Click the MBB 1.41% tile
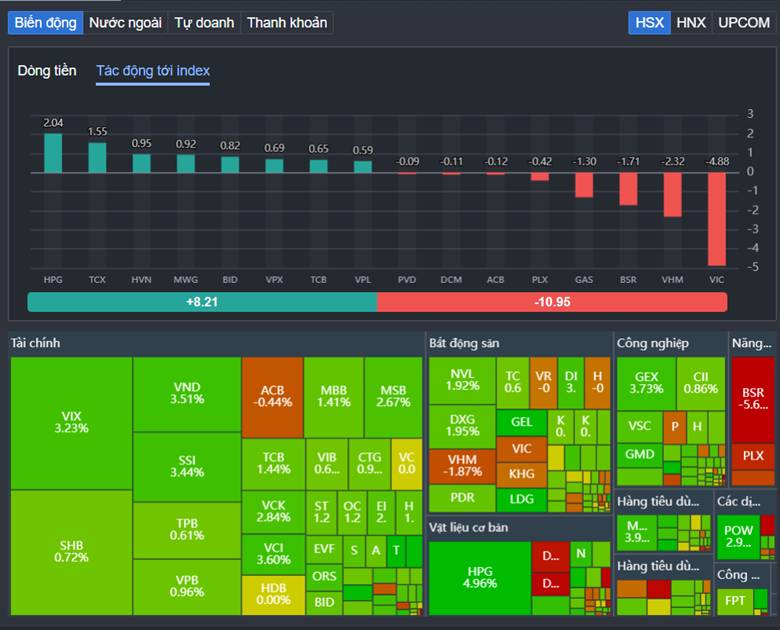 (x=334, y=397)
